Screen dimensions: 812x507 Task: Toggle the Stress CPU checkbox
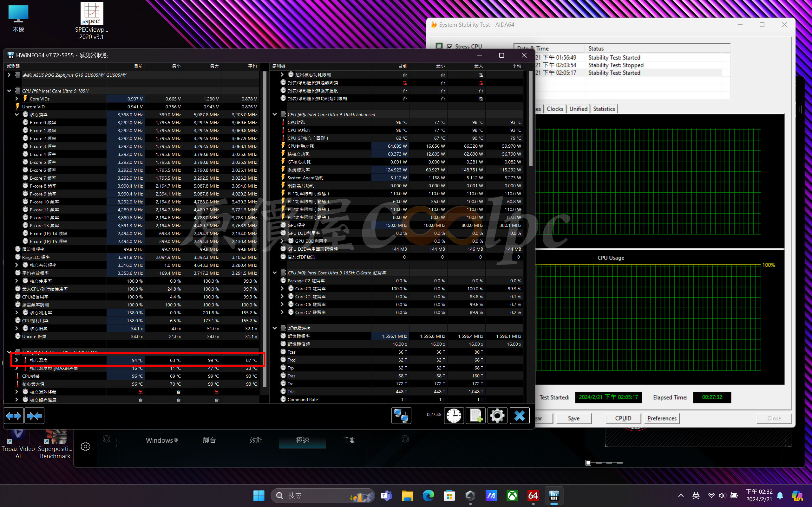(449, 47)
